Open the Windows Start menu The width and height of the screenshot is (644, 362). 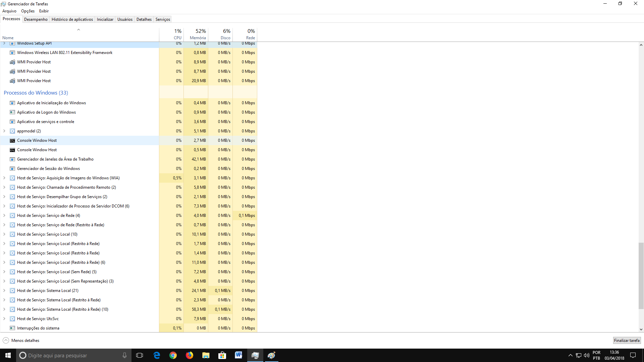pyautogui.click(x=8, y=355)
